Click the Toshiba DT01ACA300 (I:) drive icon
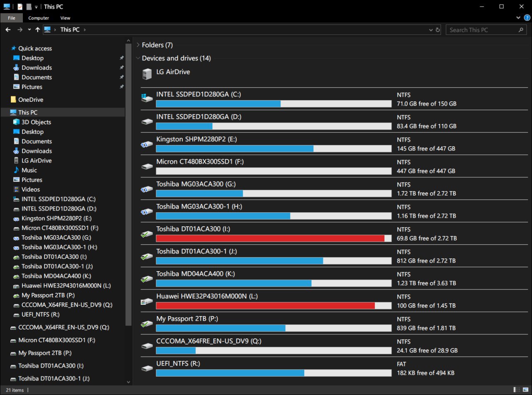 tap(147, 234)
